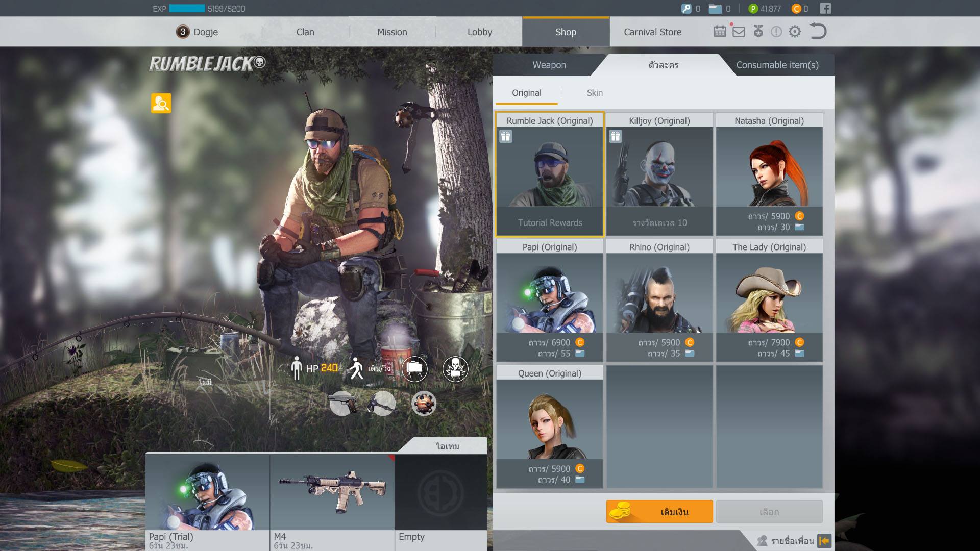Select Rhino (Original) character card
The height and width of the screenshot is (551, 980).
[x=659, y=301]
